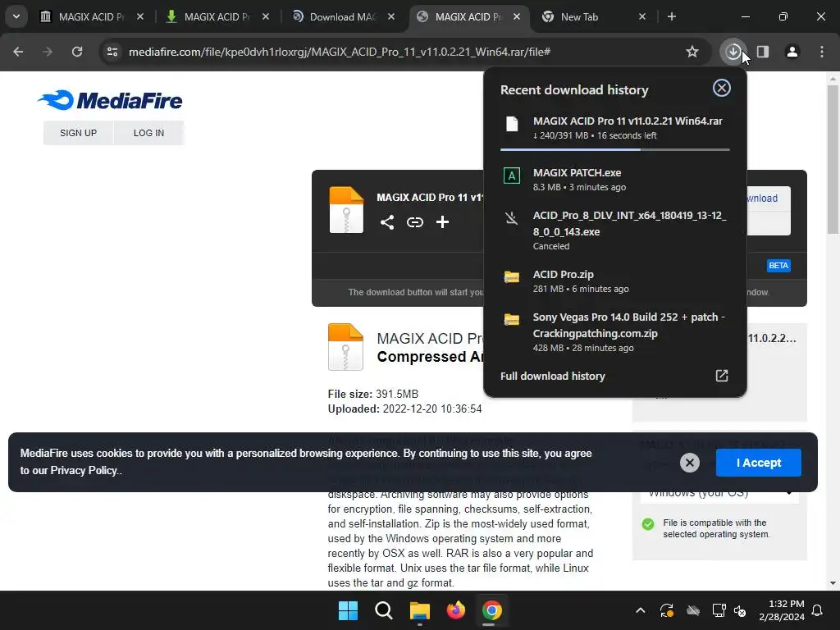Screen dimensions: 840x630
Task: Reload the MediaFire page
Action: coord(77,52)
